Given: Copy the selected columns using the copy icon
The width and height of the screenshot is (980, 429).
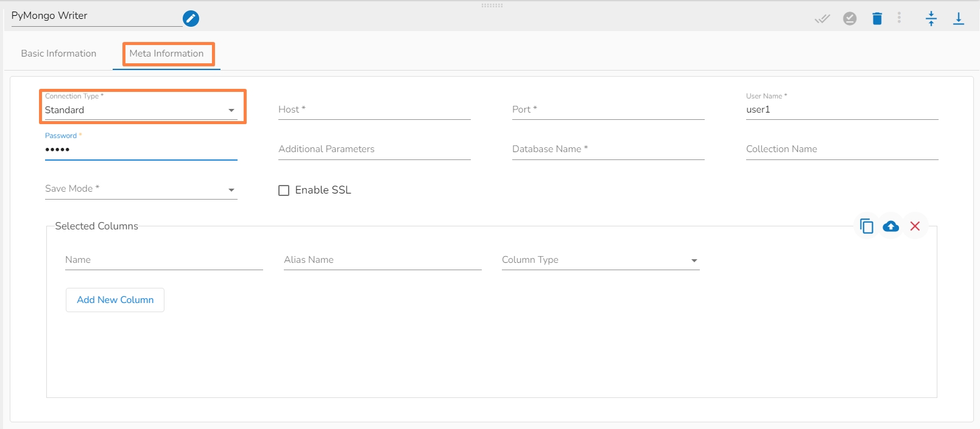Looking at the screenshot, I should [x=866, y=226].
